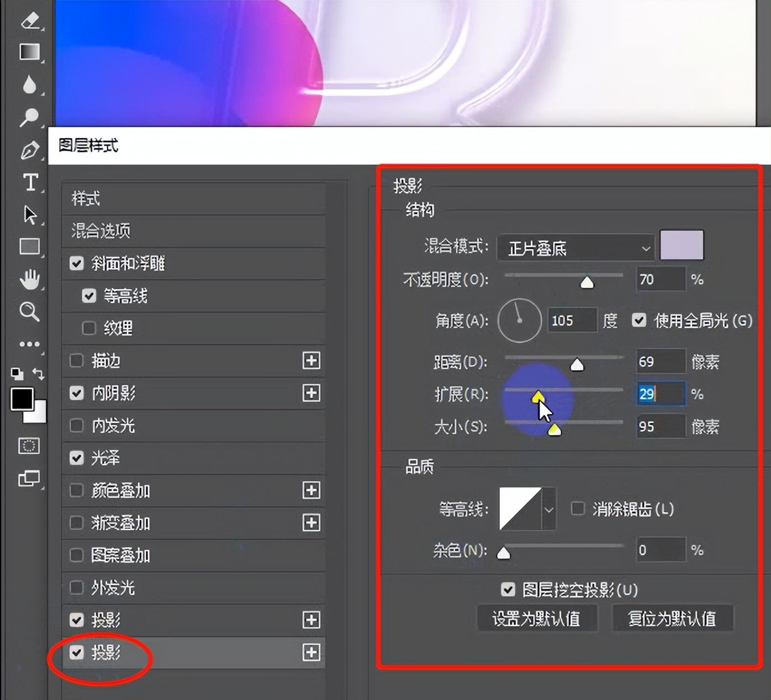Viewport: 771px width, 700px height.
Task: Select 外发光 row in effects list
Action: [x=194, y=587]
